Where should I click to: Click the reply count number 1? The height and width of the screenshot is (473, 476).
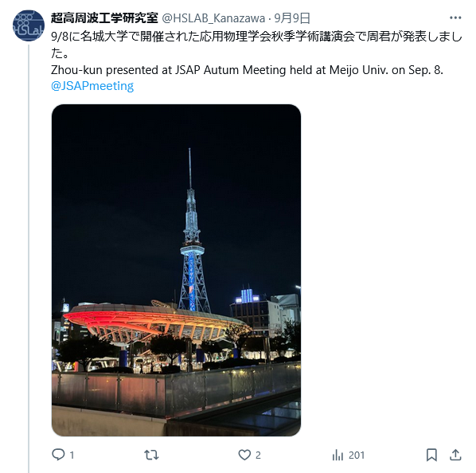coord(72,455)
